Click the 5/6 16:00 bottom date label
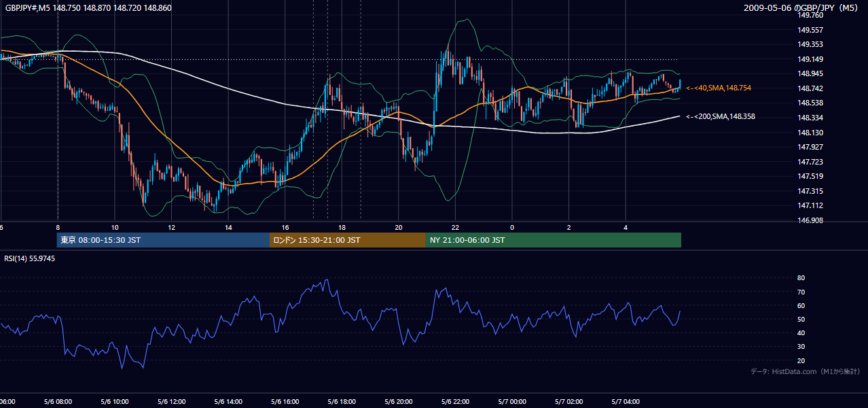The image size is (868, 408). point(285,402)
